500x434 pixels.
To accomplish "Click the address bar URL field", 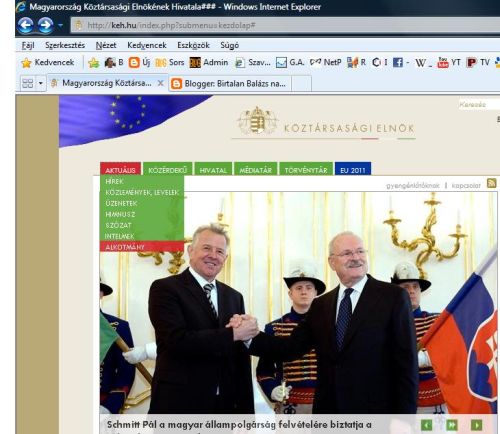I will pyautogui.click(x=285, y=25).
